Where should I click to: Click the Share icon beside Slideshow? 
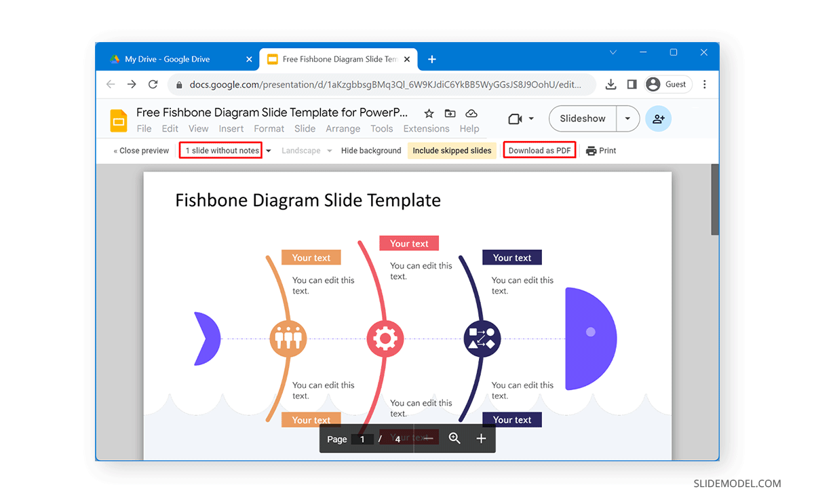658,118
